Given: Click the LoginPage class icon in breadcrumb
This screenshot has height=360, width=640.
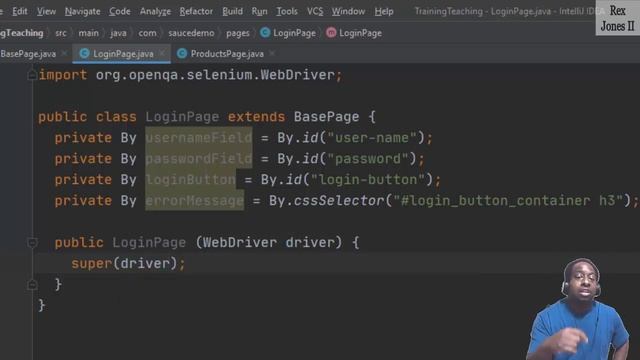Looking at the screenshot, I should point(265,33).
